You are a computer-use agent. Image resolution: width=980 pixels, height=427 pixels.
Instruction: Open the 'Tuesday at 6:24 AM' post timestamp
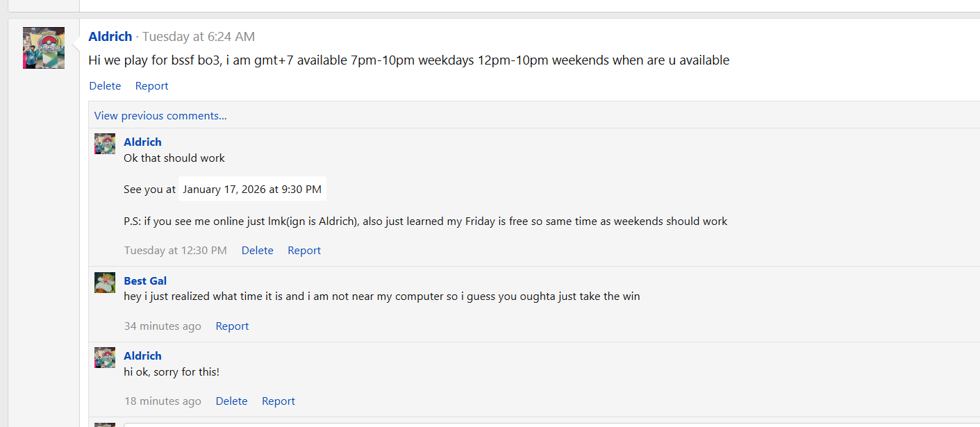[x=199, y=37]
